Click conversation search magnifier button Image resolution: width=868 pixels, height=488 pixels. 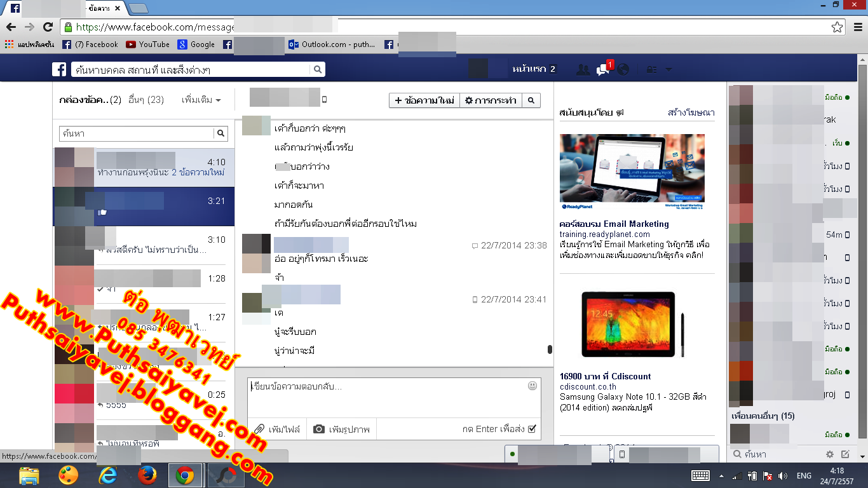531,100
